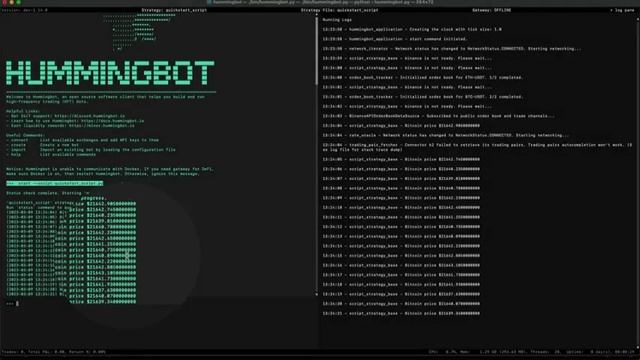Click the Notice about Docker gateway message
This screenshot has width=640, height=360.
[x=109, y=171]
